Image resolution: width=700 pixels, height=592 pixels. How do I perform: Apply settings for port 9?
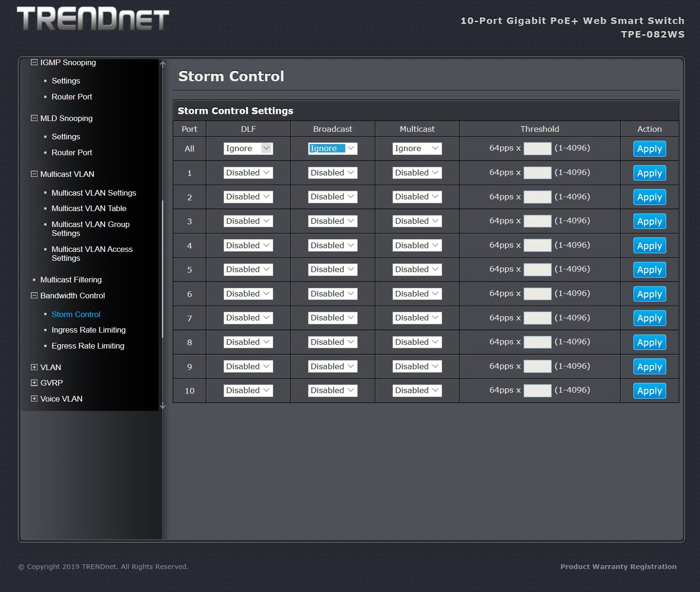click(x=649, y=367)
